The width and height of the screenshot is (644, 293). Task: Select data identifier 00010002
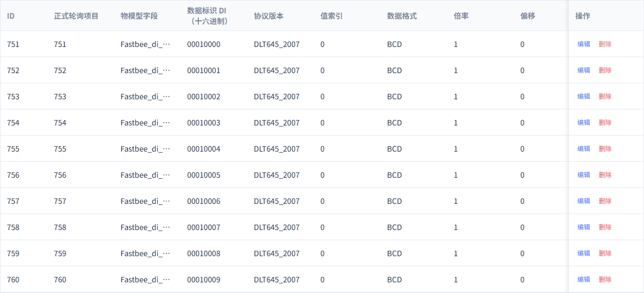click(204, 97)
